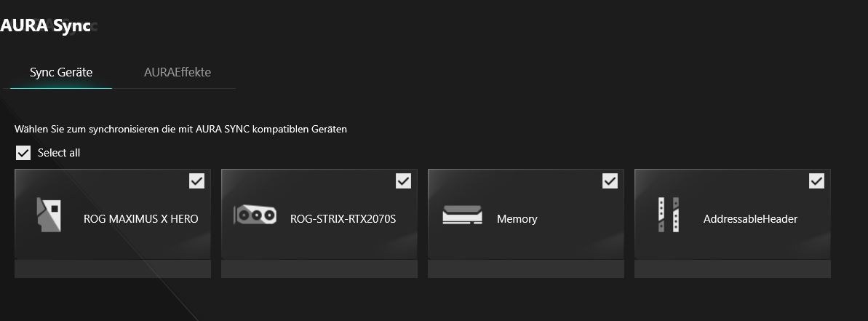Click the motherboard icon for ROG MAXIMUS X HERO
This screenshot has height=321, width=868.
[x=49, y=215]
